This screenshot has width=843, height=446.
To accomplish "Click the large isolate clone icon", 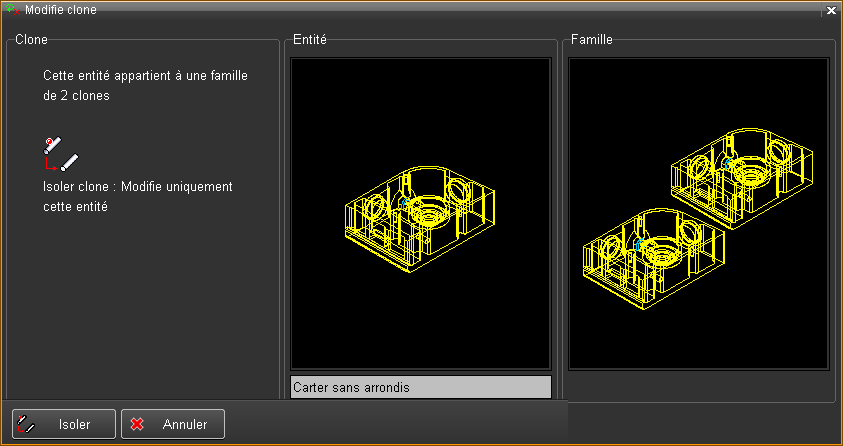I will (x=60, y=153).
